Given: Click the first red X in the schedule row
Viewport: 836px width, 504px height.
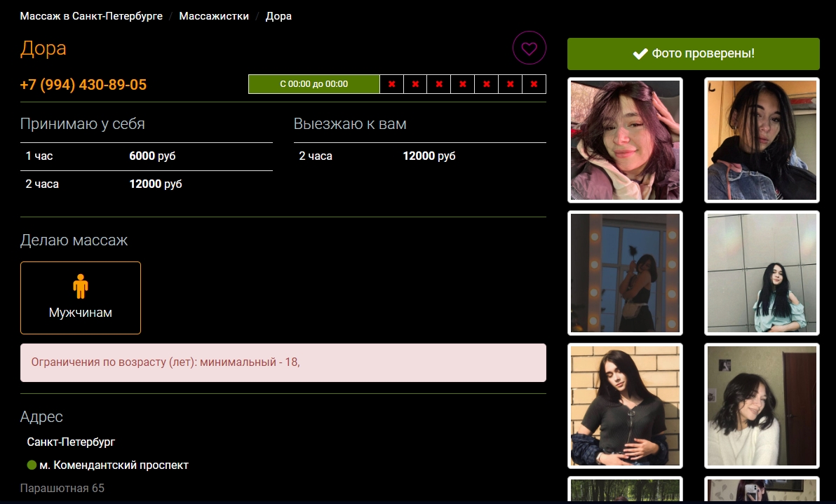Looking at the screenshot, I should click(x=391, y=84).
